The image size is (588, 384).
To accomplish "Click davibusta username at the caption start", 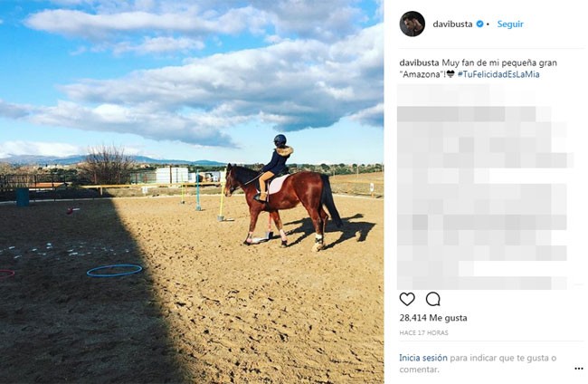I will (419, 62).
